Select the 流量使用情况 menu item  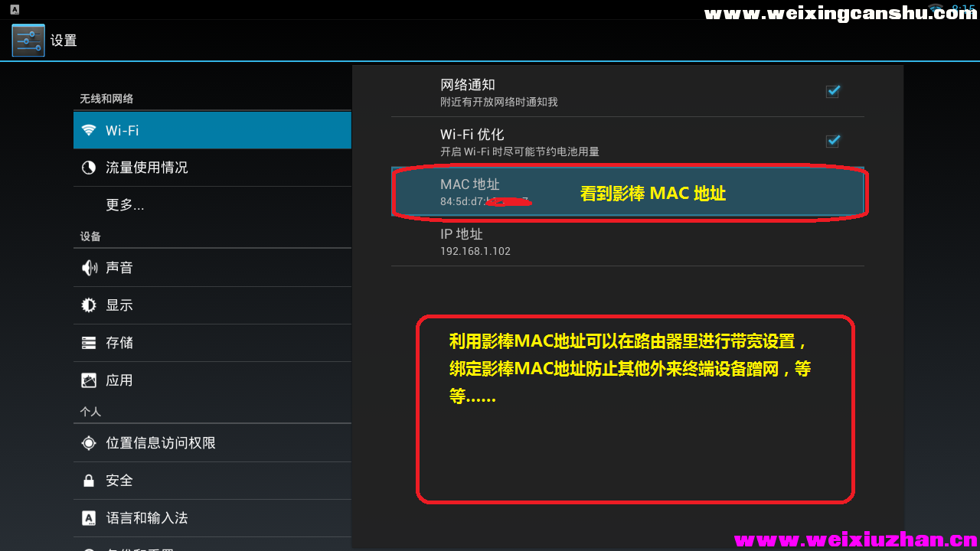click(x=212, y=168)
